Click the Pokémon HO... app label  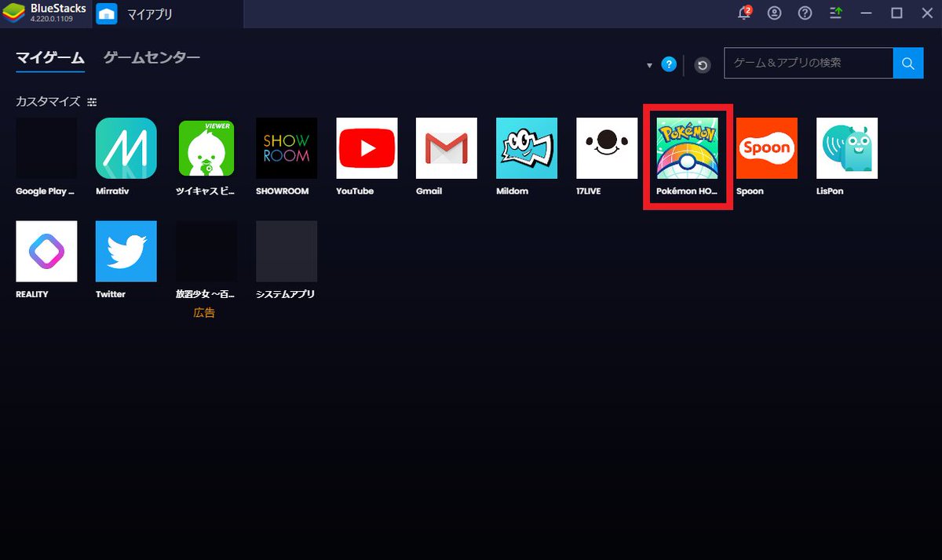687,191
